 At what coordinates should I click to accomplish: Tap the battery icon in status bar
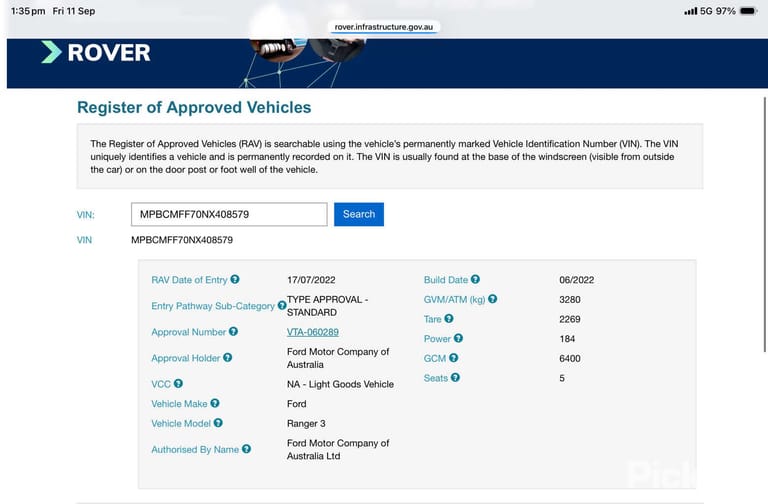click(x=749, y=11)
